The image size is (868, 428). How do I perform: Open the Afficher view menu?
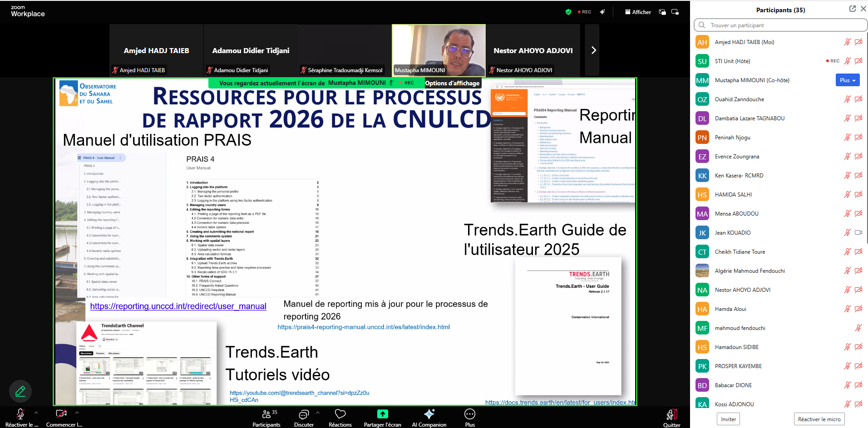coord(637,12)
